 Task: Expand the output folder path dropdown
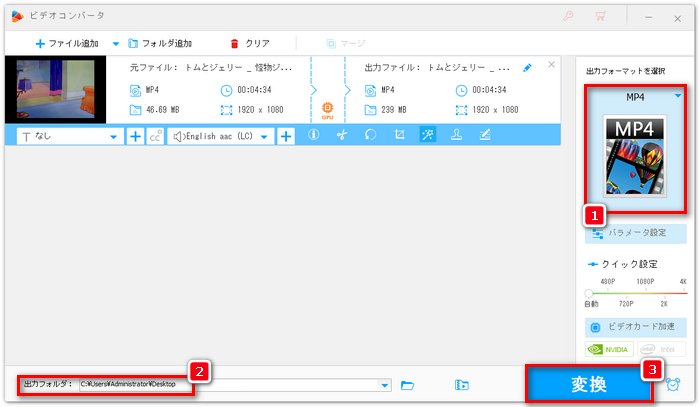coord(386,384)
